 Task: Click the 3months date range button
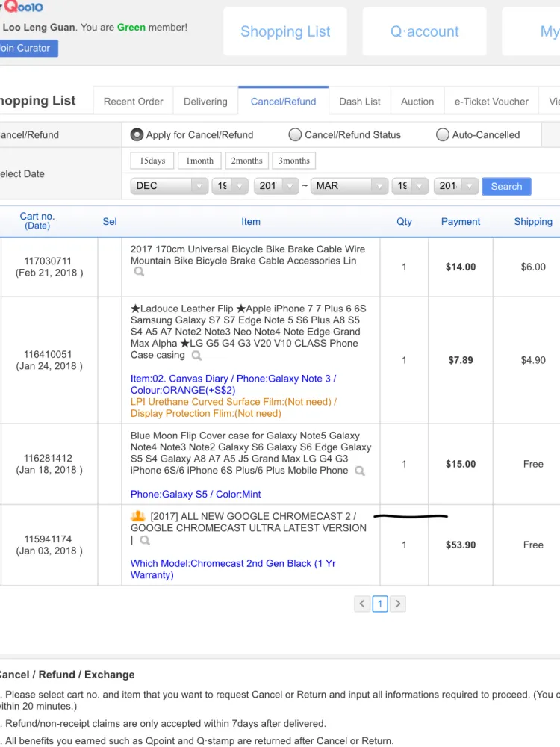tap(294, 161)
